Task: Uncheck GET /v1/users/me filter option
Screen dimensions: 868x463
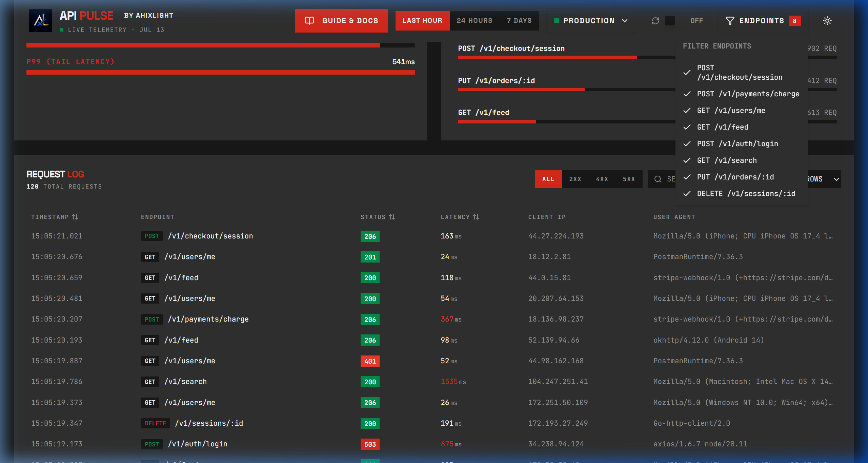Action: click(x=742, y=111)
